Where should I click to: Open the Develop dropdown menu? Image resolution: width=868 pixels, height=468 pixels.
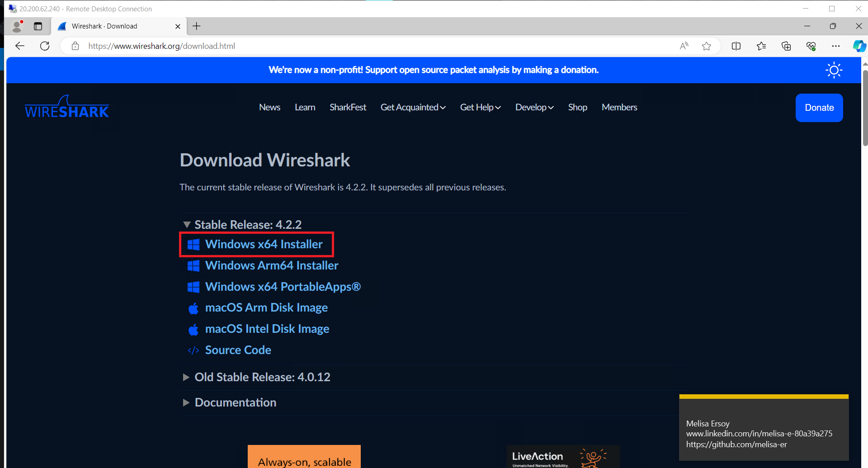(x=534, y=107)
